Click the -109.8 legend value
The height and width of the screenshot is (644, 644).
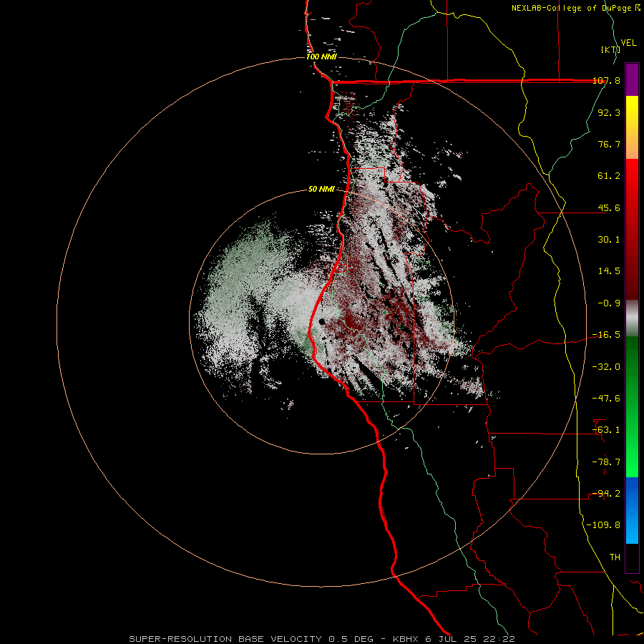(603, 525)
